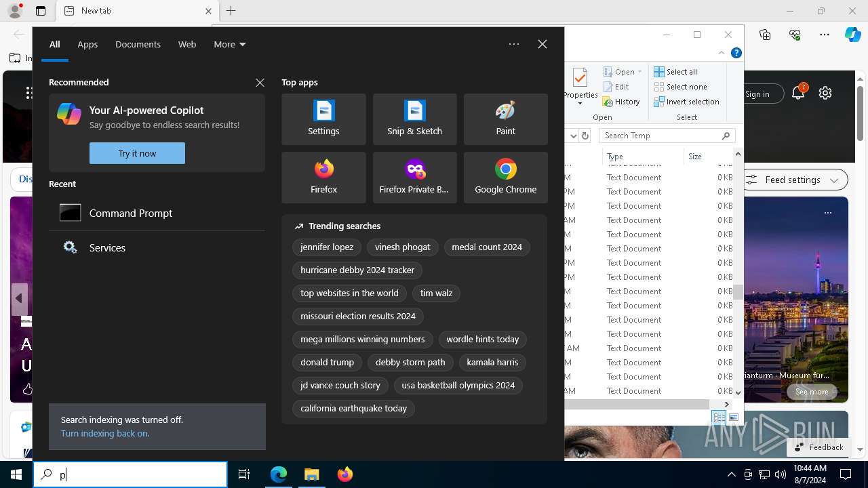Open Edge Collections icon
This screenshot has width=868, height=488.
pyautogui.click(x=765, y=35)
